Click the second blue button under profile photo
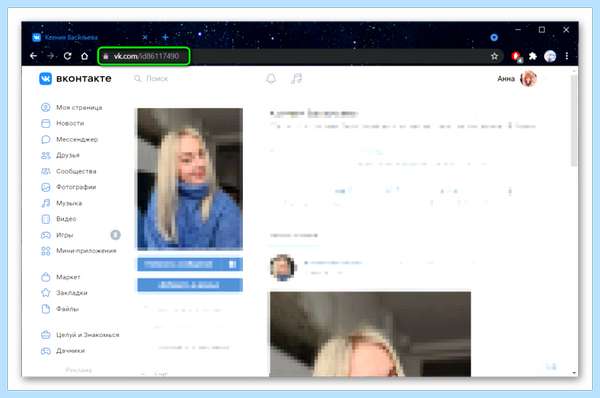Image resolution: width=600 pixels, height=398 pixels. pyautogui.click(x=190, y=285)
